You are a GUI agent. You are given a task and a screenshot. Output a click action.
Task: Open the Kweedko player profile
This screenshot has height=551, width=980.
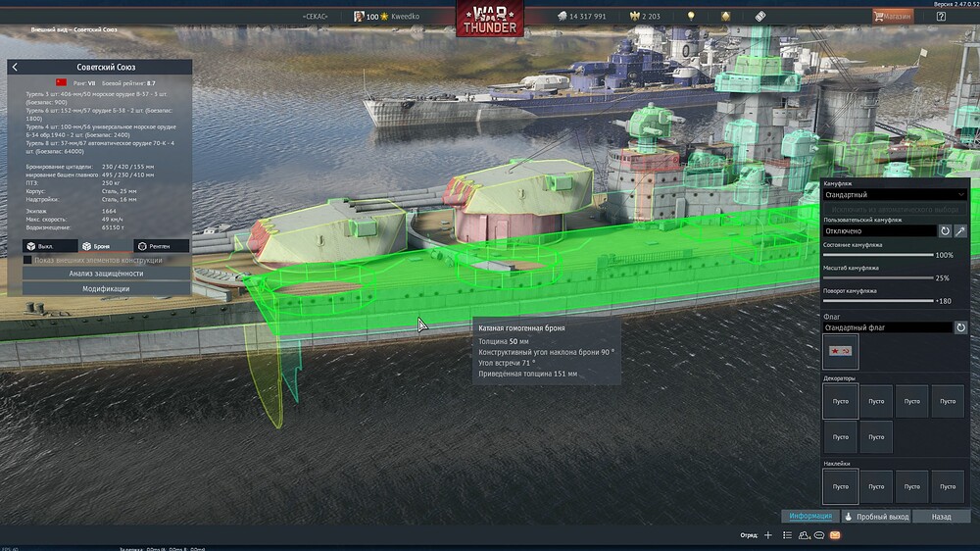(405, 17)
